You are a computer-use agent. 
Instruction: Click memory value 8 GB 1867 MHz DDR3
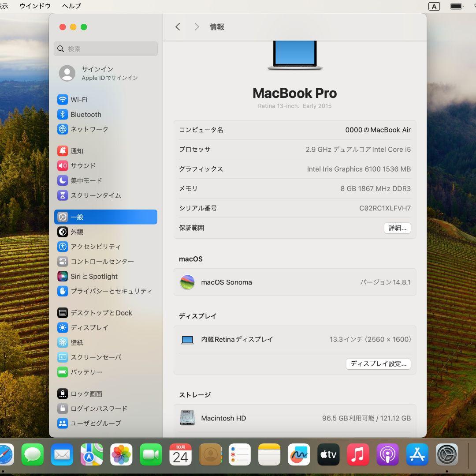point(376,189)
